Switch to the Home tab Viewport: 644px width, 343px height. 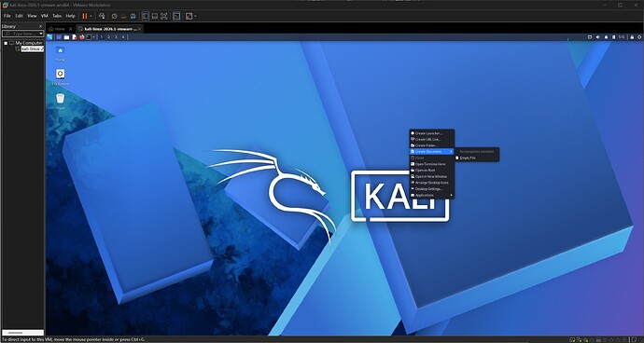57,29
